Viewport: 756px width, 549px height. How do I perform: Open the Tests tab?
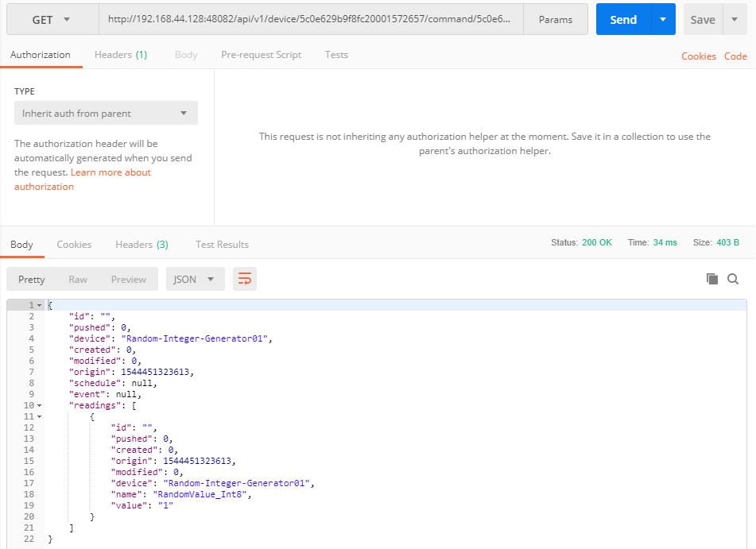point(336,55)
